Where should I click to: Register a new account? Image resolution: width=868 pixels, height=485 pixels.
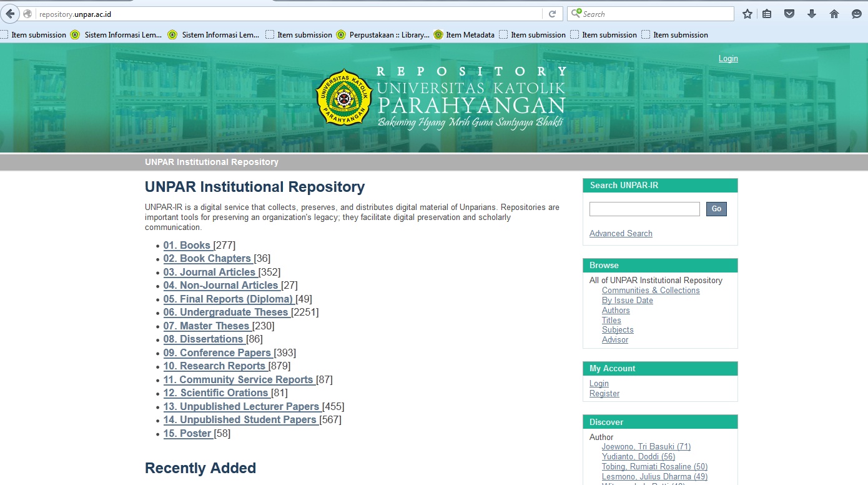click(x=604, y=393)
